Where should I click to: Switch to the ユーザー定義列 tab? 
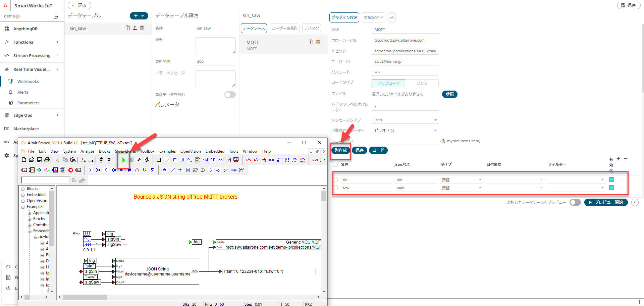point(284,28)
